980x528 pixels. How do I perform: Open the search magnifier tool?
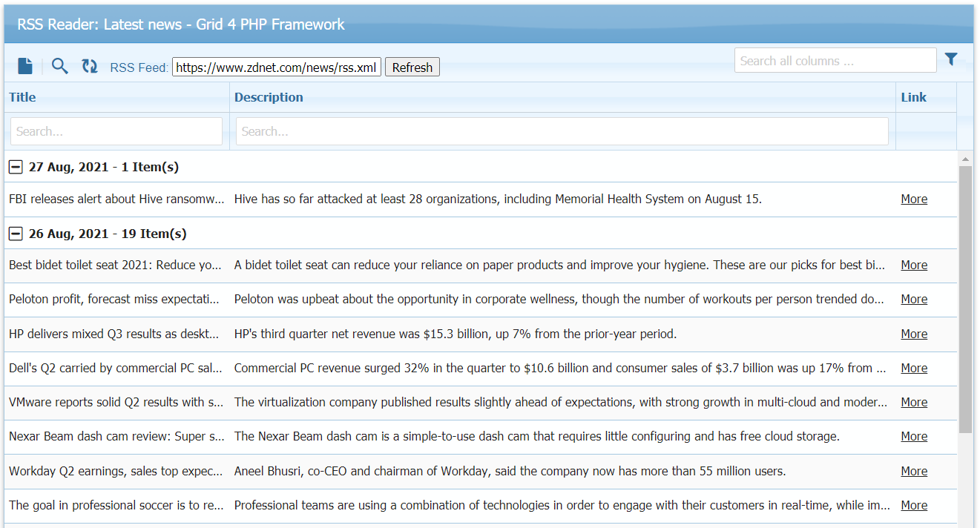coord(60,67)
